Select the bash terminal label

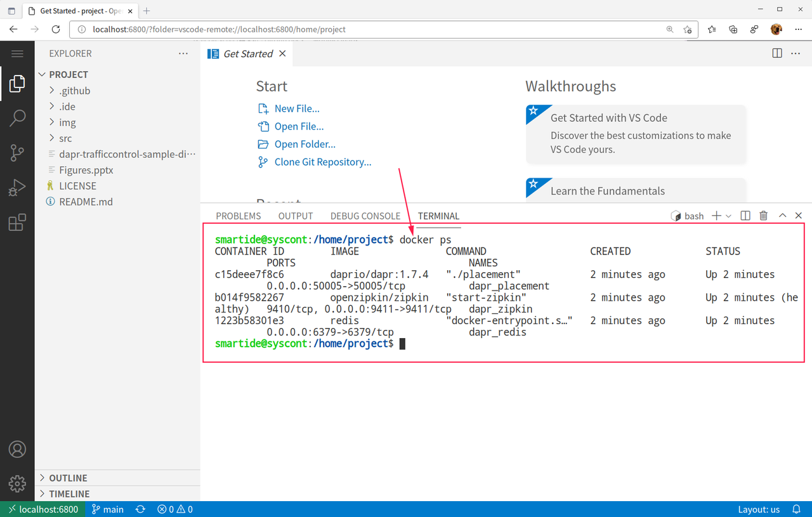click(x=688, y=216)
